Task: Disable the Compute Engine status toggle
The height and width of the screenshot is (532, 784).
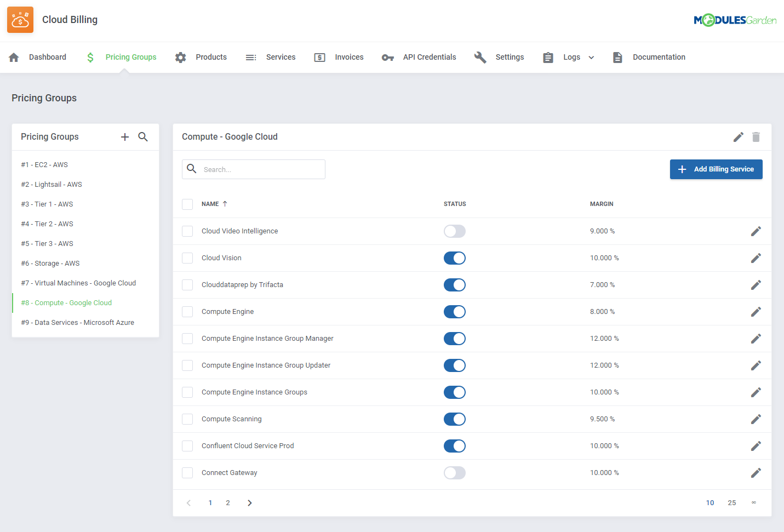Action: point(454,312)
